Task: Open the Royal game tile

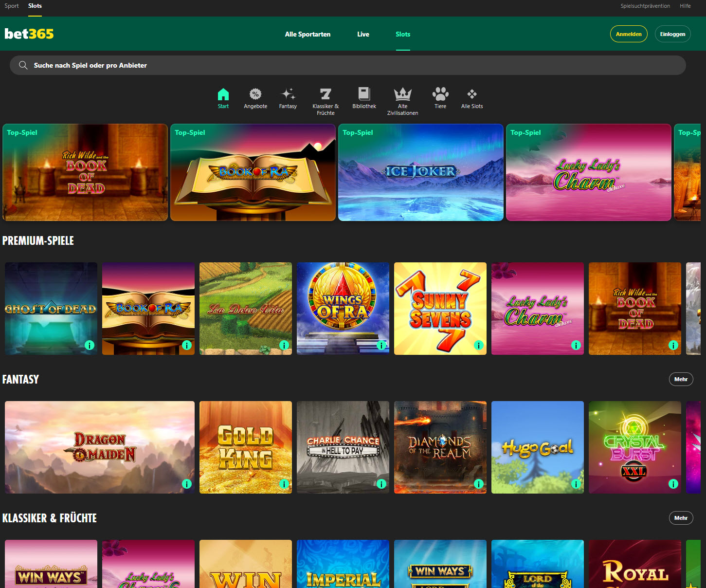Action: coord(635,564)
